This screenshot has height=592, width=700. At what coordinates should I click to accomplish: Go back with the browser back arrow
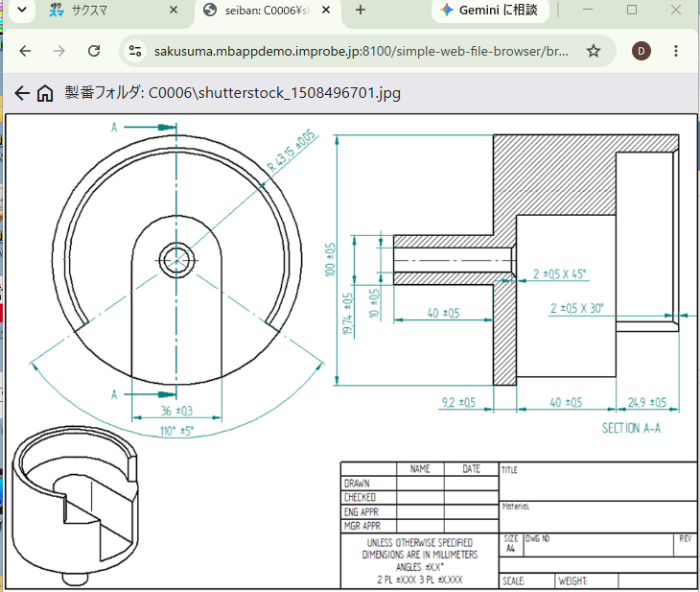(25, 51)
